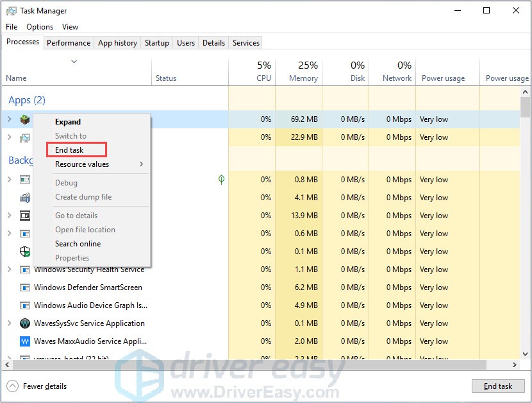Open the Options menu
The width and height of the screenshot is (532, 403).
(40, 27)
